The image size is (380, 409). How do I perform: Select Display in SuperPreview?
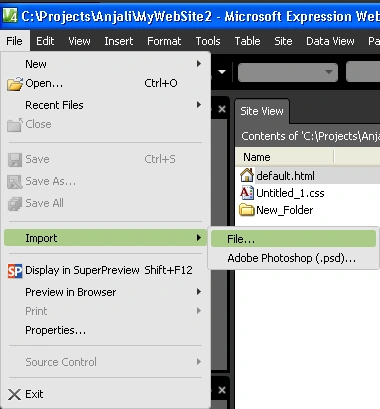click(x=105, y=270)
